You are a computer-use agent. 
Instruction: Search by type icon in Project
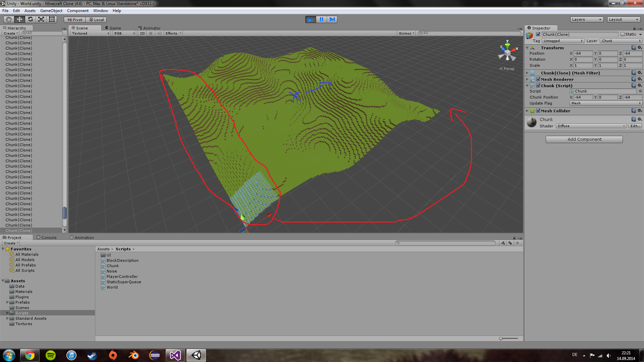[x=503, y=243]
